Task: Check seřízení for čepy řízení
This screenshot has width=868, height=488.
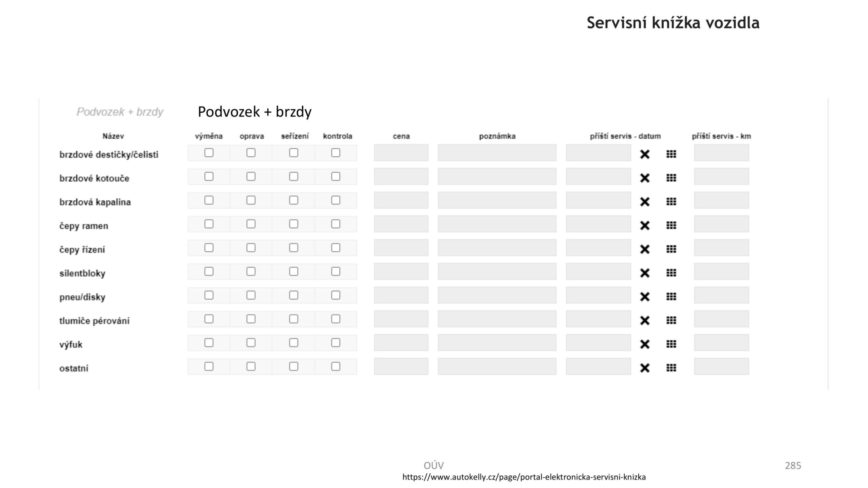Action: point(294,247)
